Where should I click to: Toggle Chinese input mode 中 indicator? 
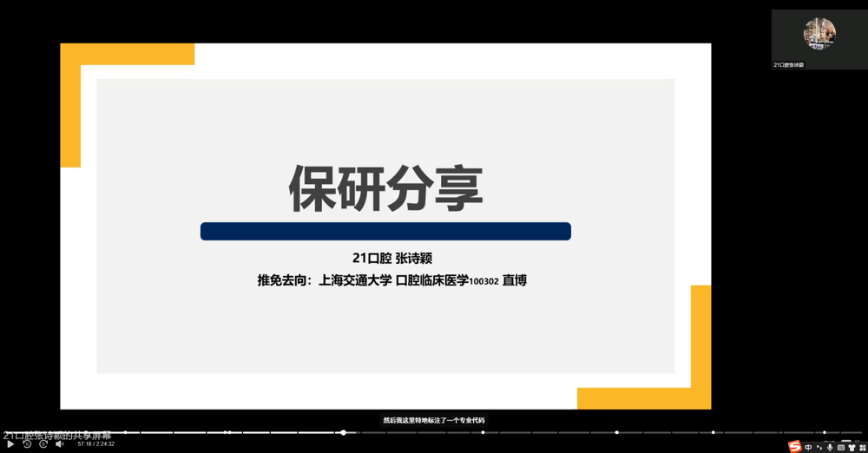808,448
